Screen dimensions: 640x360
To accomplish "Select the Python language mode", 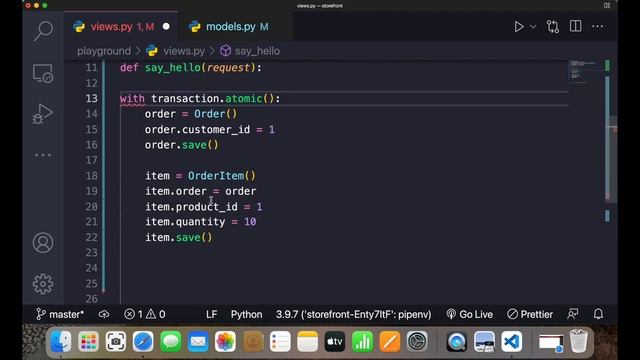I will click(x=247, y=314).
